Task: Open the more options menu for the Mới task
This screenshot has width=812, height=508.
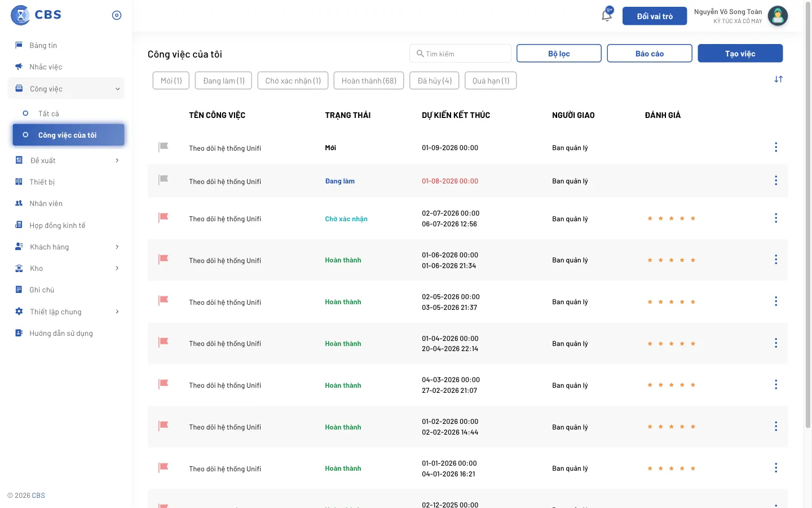Action: tap(776, 147)
